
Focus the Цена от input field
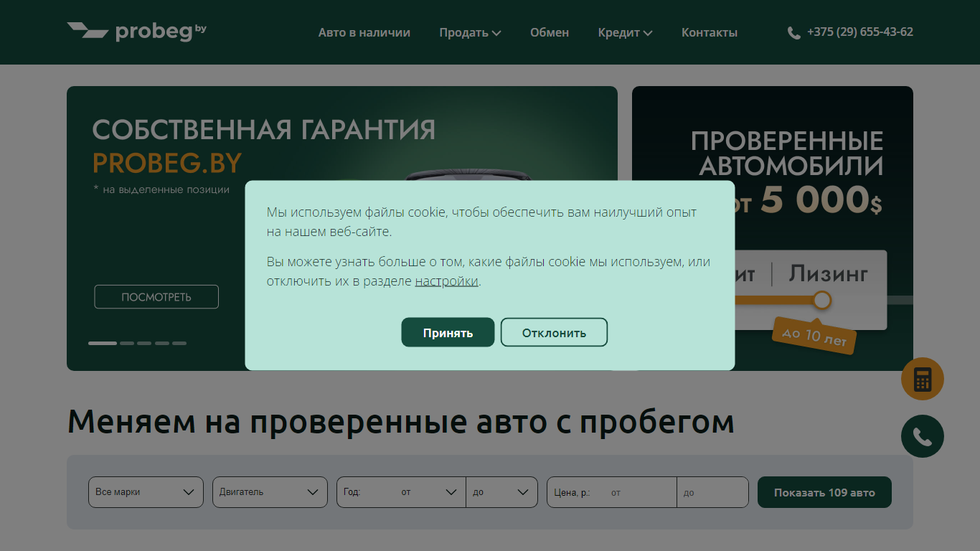612,492
